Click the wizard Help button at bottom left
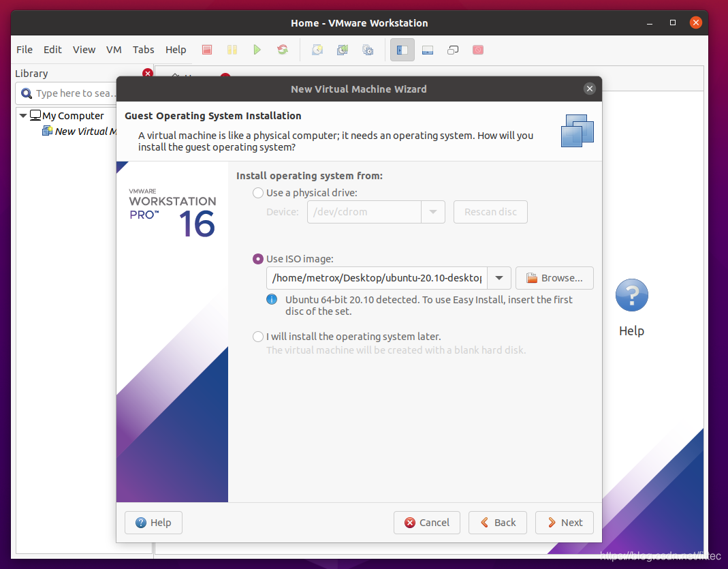 (153, 523)
